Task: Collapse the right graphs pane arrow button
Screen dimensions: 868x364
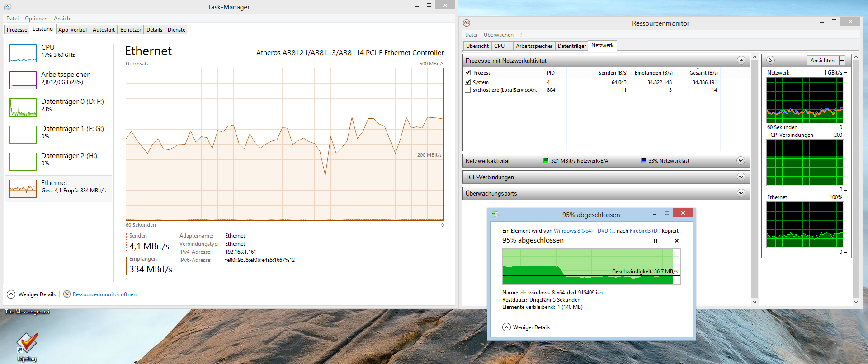Action: 771,61
